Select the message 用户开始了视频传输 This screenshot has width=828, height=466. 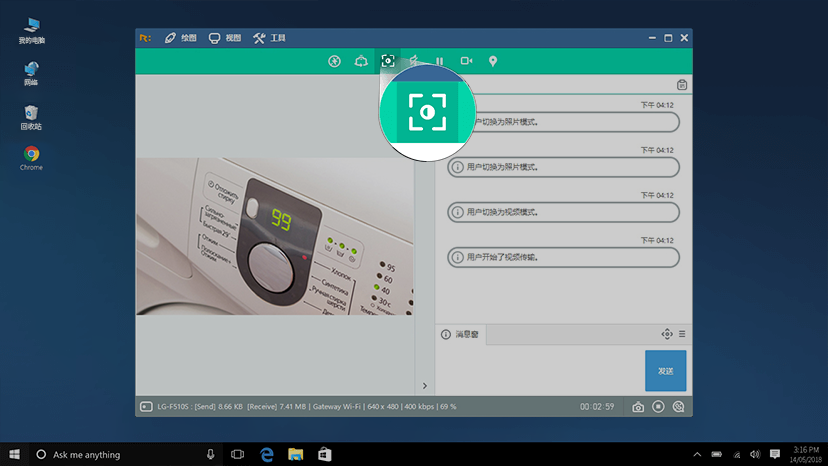(563, 257)
